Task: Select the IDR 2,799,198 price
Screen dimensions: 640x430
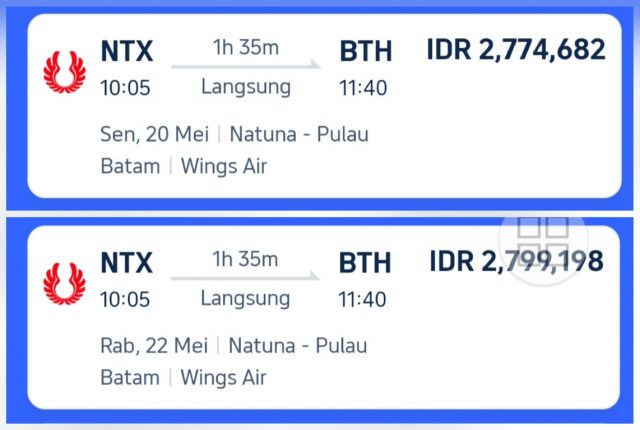Action: 516,261
